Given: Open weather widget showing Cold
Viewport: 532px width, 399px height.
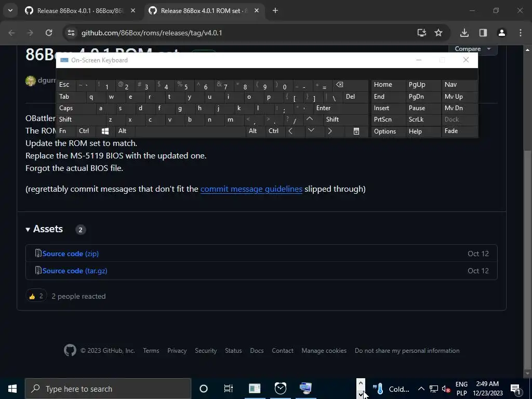Looking at the screenshot, I should click(391, 389).
